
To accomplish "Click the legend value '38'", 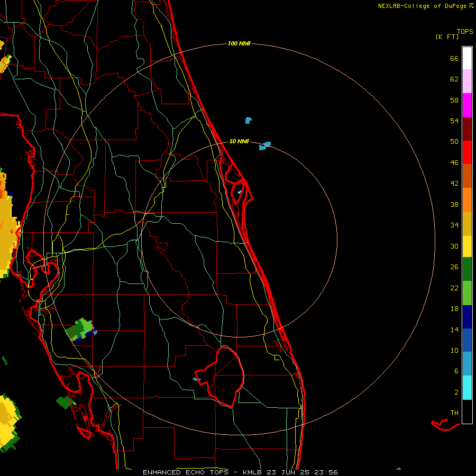I will click(454, 205).
